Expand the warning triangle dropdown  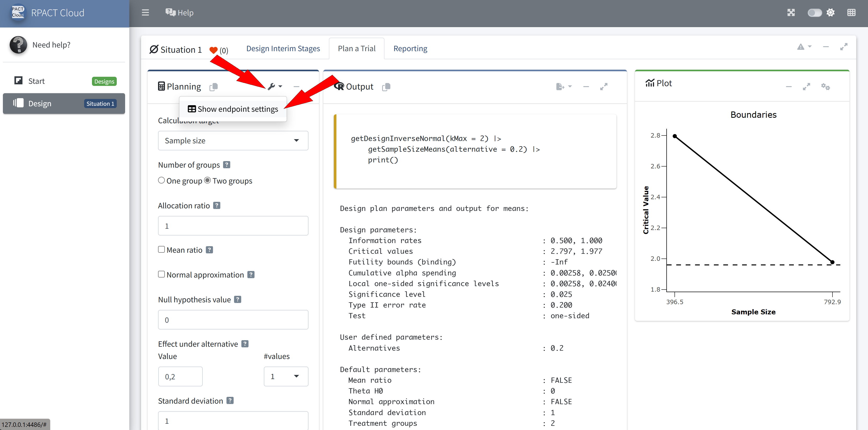pos(804,47)
